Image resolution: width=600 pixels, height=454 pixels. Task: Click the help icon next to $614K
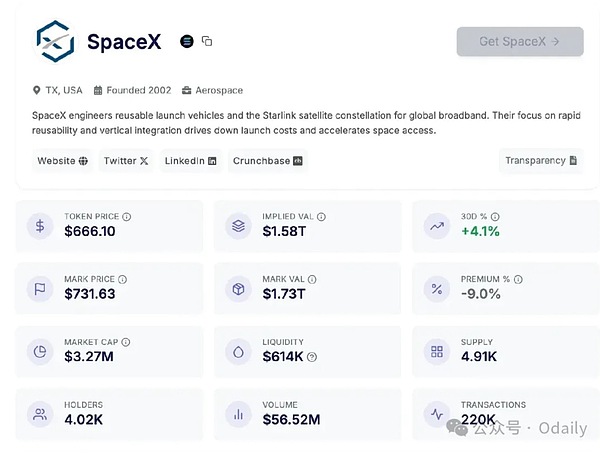(x=312, y=357)
